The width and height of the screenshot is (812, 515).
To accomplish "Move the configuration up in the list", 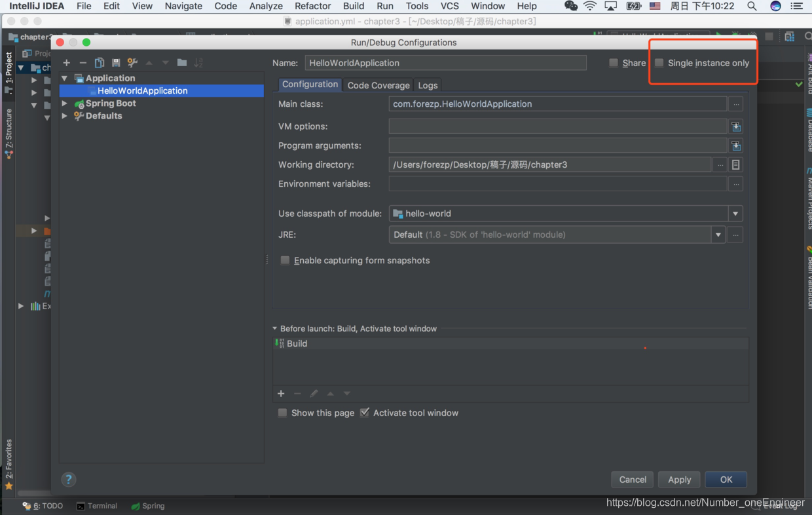I will pos(149,63).
